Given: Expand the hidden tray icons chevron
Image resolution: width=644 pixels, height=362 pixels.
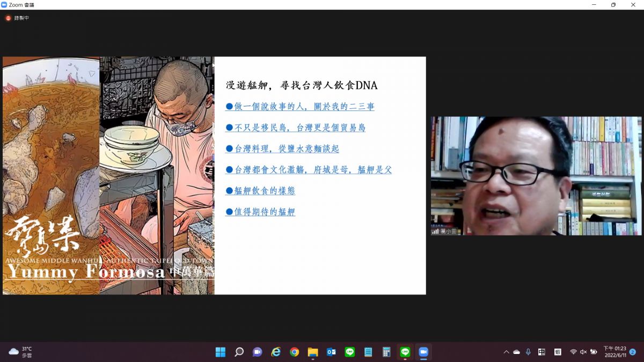Looking at the screenshot, I should (x=506, y=352).
